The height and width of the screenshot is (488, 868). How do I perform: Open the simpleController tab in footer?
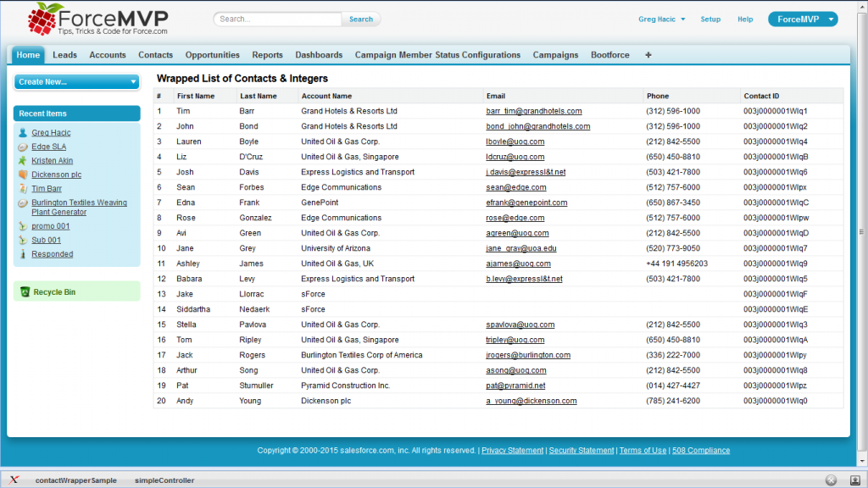pos(164,480)
